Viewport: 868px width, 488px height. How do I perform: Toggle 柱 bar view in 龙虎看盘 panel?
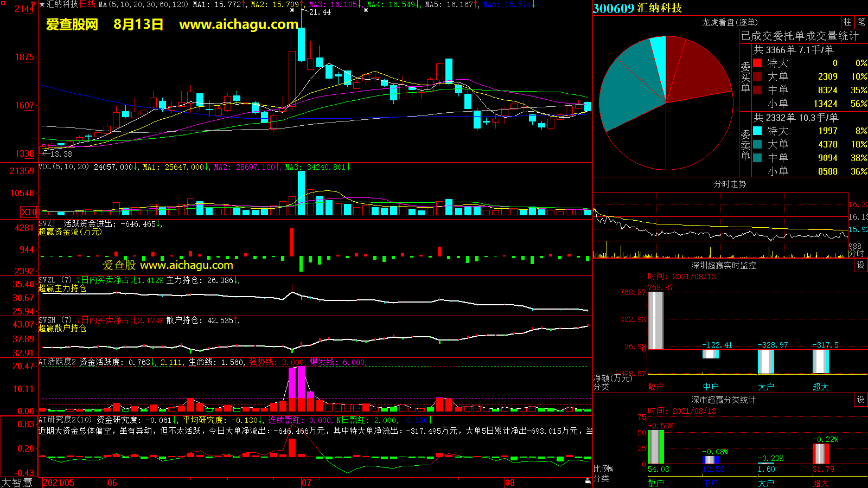click(847, 22)
